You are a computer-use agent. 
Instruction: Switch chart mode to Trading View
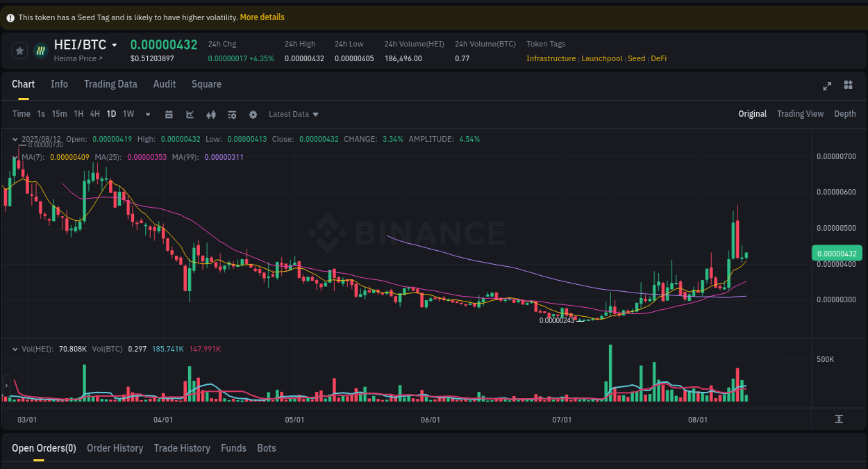tap(800, 114)
